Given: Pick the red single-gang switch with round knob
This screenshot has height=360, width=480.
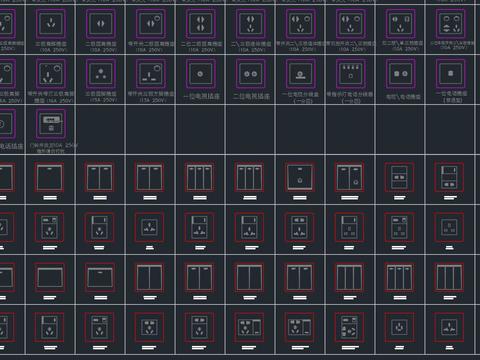Looking at the screenshot, I should 300,177.
